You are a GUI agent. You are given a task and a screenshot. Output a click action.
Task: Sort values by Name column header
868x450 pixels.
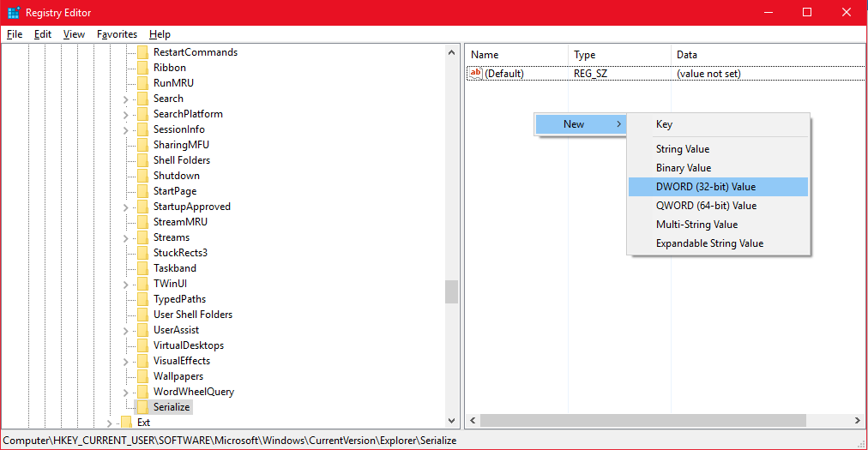516,55
